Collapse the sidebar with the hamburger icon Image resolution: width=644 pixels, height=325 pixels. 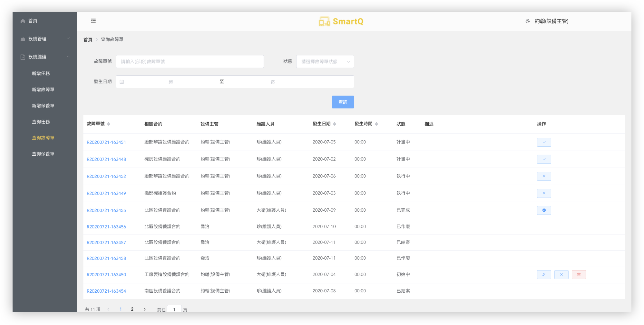pyautogui.click(x=93, y=21)
